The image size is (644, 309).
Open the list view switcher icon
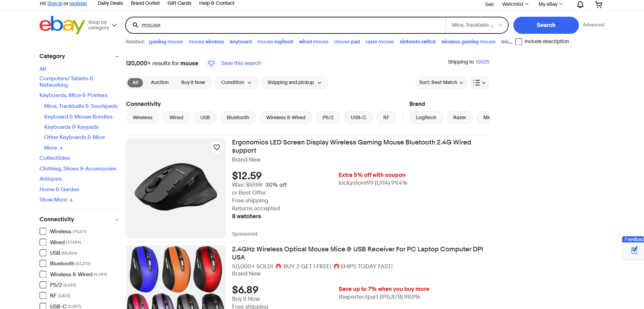tap(479, 83)
